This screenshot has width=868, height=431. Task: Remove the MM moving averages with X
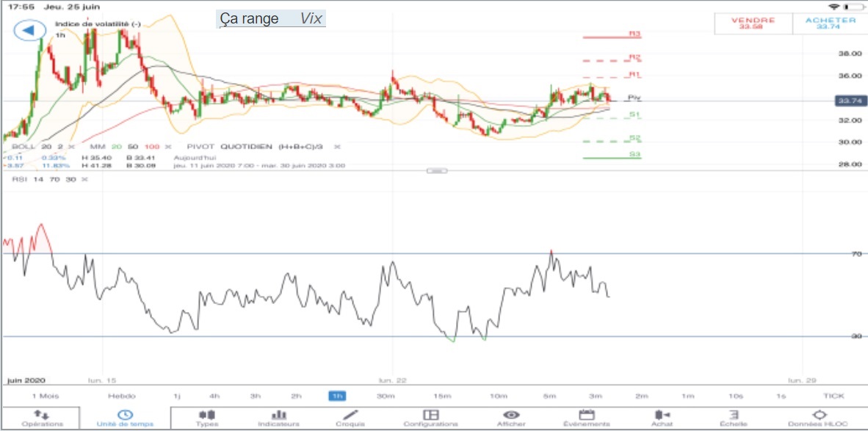(167, 147)
